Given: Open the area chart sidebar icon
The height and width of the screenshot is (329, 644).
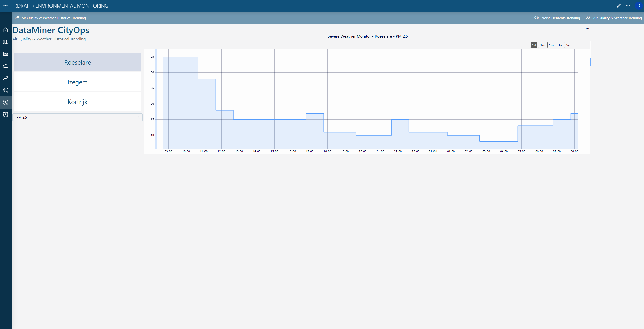Looking at the screenshot, I should [5, 54].
